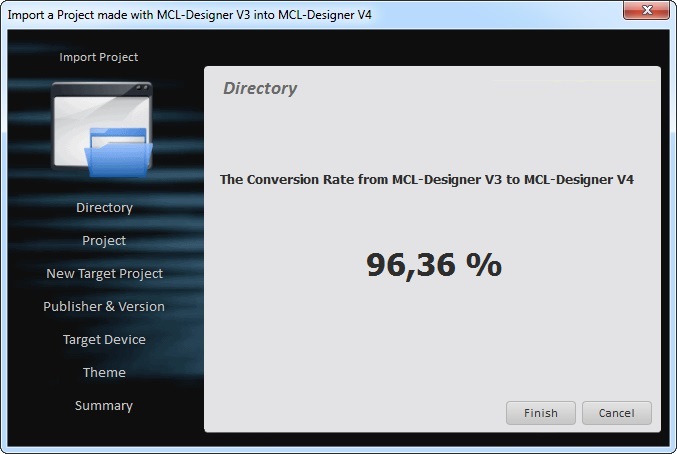
Task: Click the Import Project label above the graphic
Action: [99, 57]
